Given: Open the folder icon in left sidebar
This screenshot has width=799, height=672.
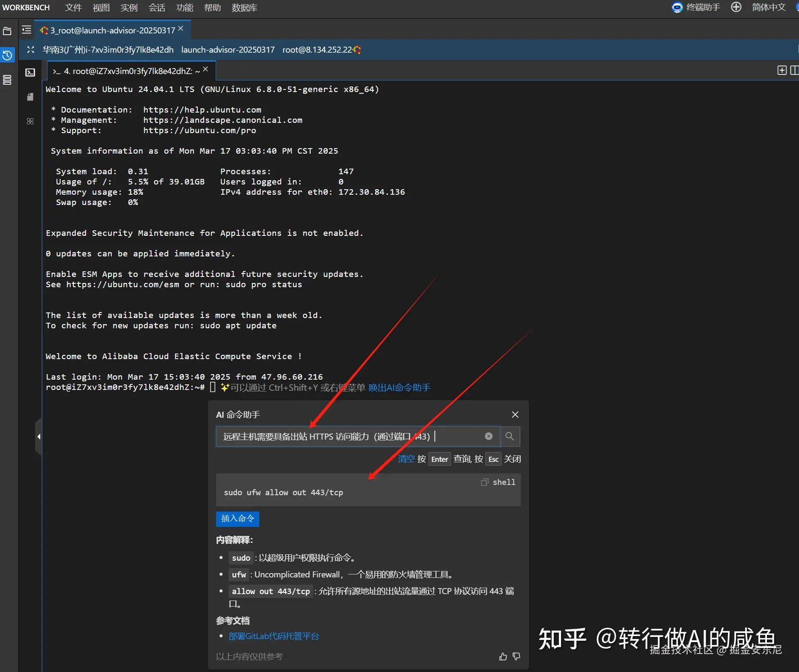Looking at the screenshot, I should (x=7, y=31).
